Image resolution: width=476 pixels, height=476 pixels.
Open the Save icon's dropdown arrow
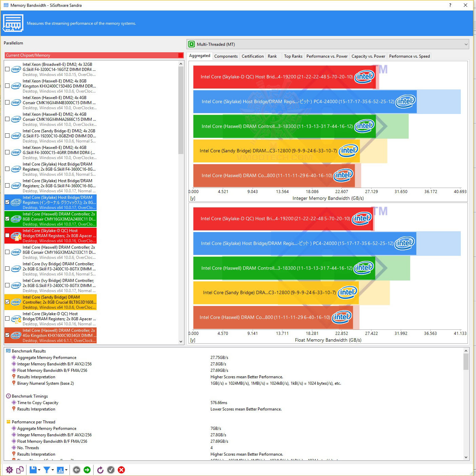click(x=39, y=470)
